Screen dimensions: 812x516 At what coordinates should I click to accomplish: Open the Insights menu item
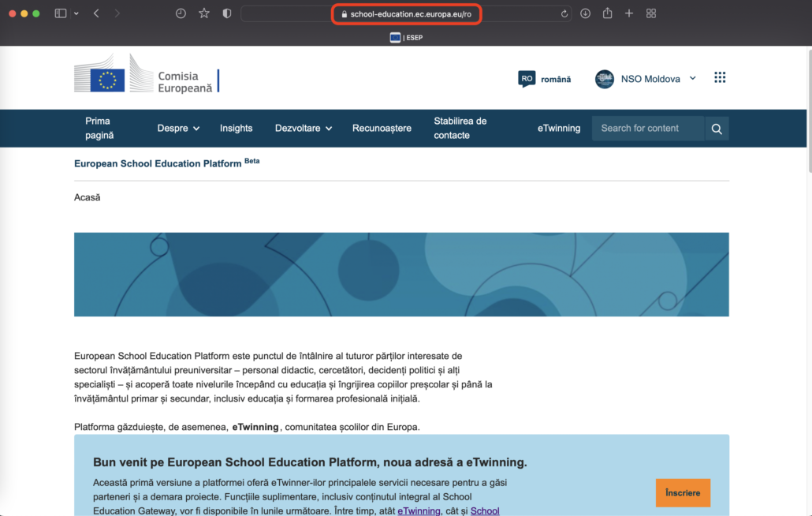click(x=237, y=128)
